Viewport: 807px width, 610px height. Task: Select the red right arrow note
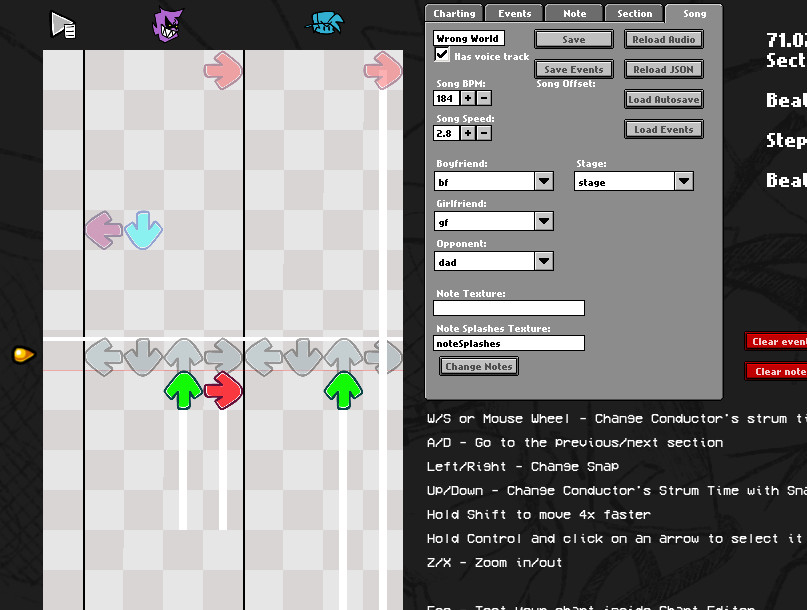click(x=223, y=391)
